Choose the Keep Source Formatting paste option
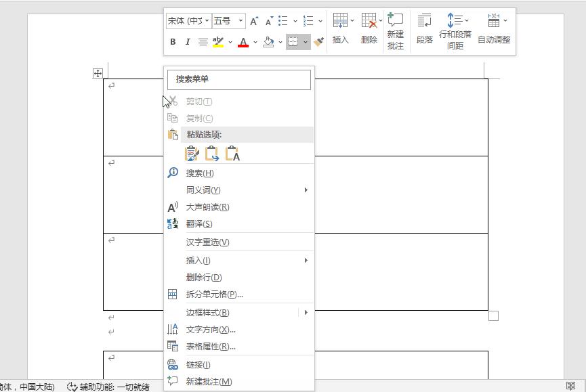This screenshot has width=586, height=392. [193, 154]
